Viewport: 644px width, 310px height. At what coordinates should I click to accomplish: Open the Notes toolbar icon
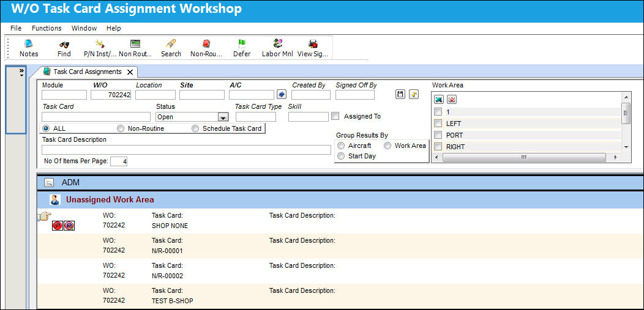[28, 43]
